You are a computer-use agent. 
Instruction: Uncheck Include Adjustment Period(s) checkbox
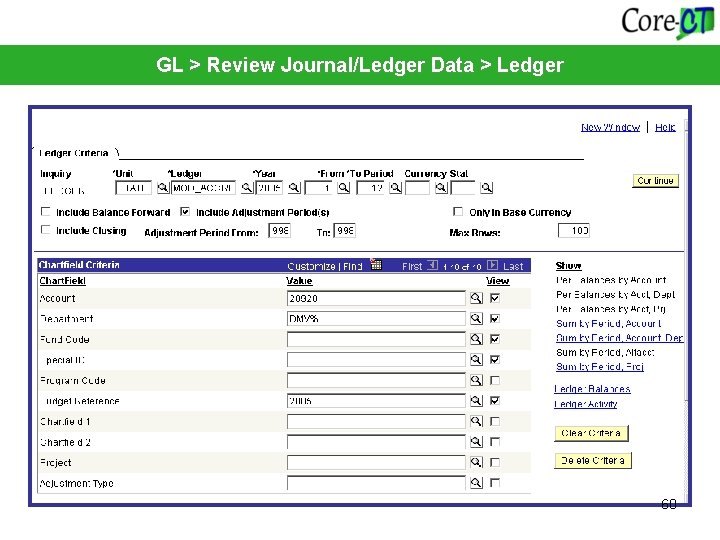pos(185,211)
